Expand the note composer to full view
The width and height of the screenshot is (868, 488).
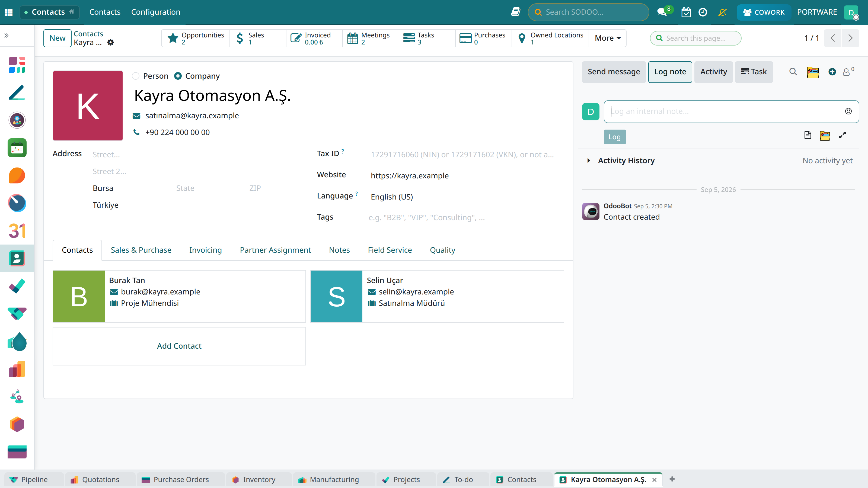coord(843,135)
